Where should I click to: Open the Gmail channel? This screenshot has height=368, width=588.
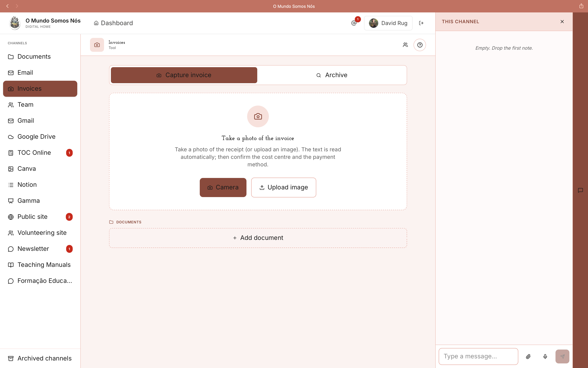[40, 121]
